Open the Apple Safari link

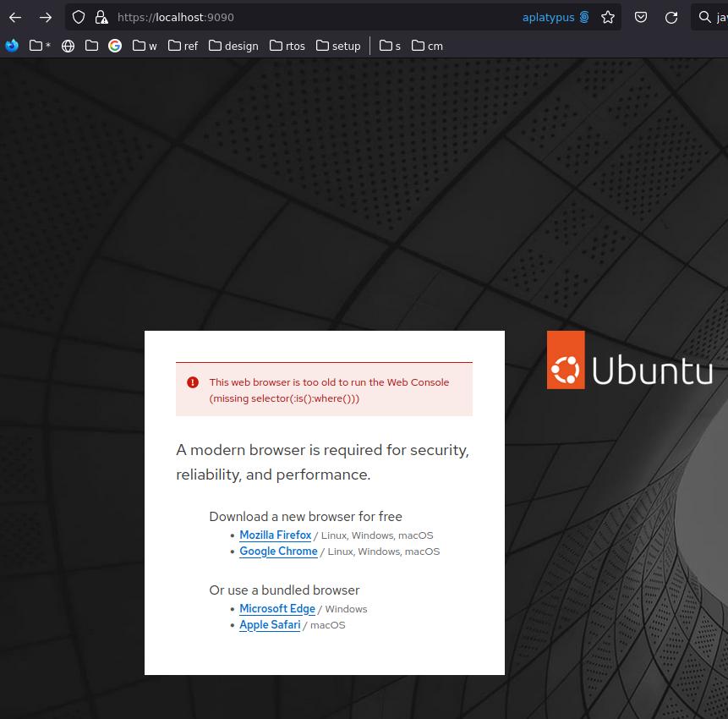270,624
